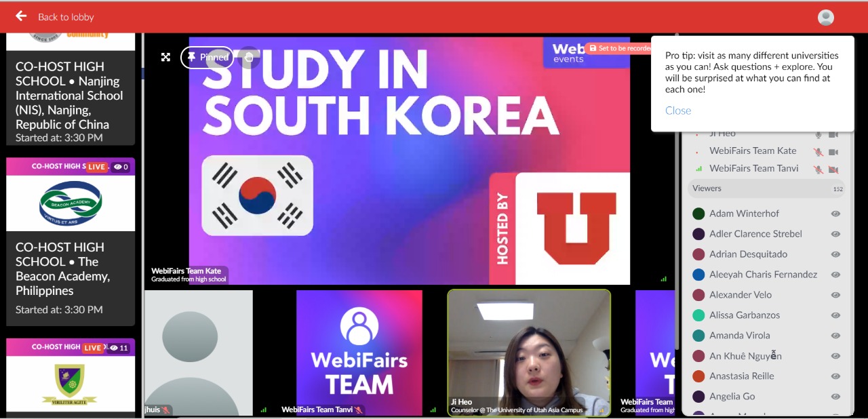Screen dimensions: 868x419
Task: Unpin the video using the Pinned button
Action: 207,58
